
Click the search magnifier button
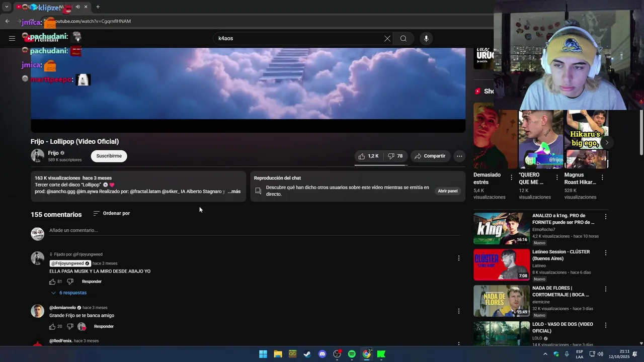(404, 38)
